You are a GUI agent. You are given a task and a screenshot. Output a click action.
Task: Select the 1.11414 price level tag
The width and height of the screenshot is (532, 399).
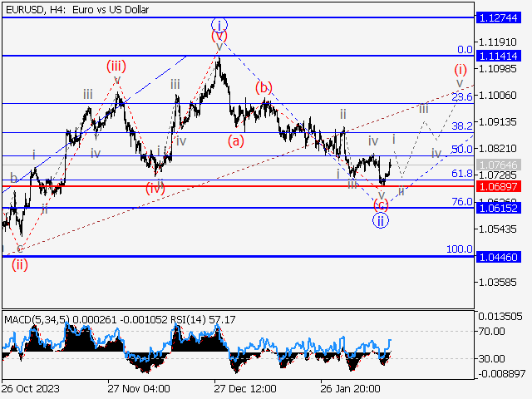click(499, 56)
